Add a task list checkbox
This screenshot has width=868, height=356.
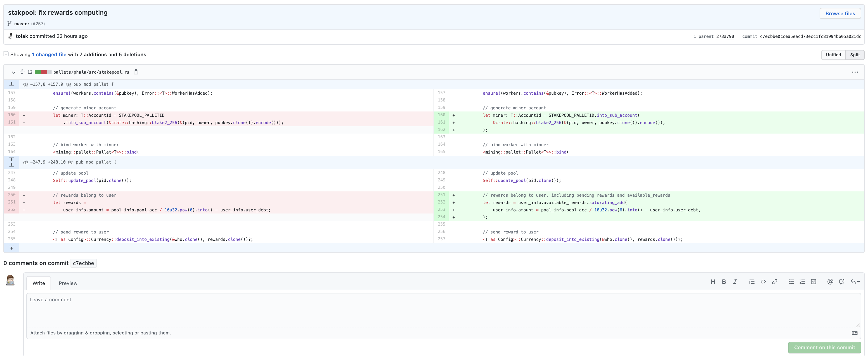(813, 282)
